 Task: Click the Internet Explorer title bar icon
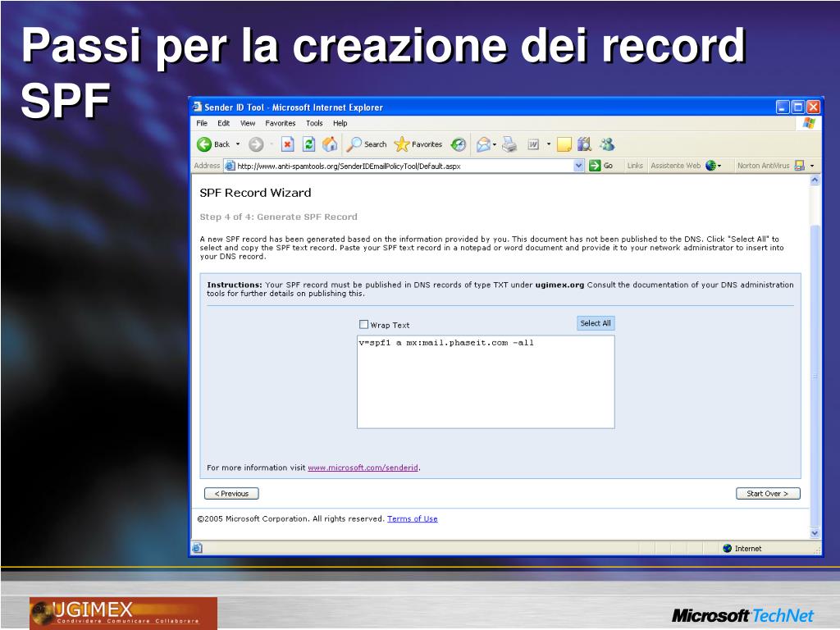197,107
